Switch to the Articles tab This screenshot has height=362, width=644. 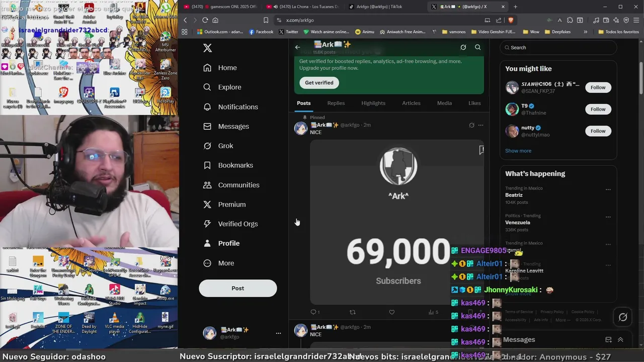point(411,103)
